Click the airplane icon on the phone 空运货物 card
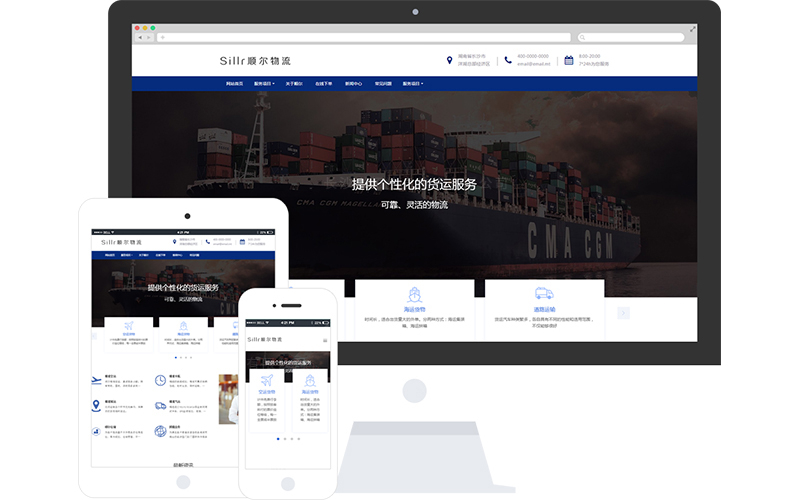 (267, 380)
